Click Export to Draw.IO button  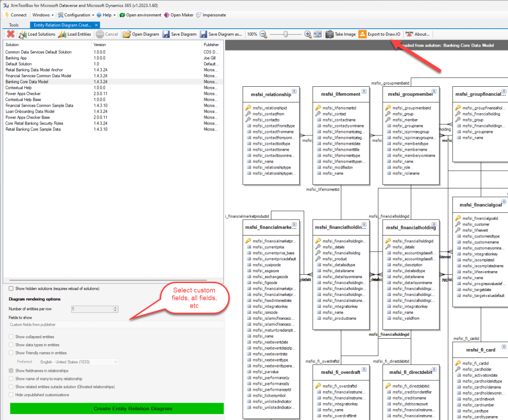(380, 34)
